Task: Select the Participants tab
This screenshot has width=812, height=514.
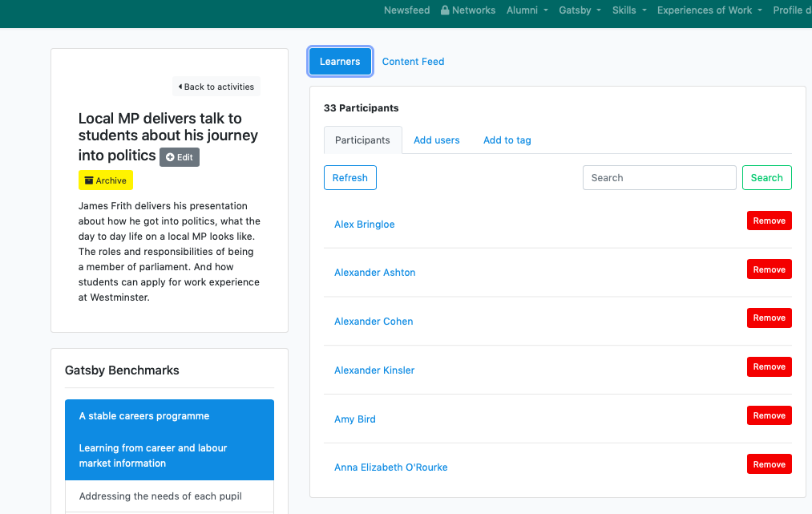Action: tap(362, 140)
